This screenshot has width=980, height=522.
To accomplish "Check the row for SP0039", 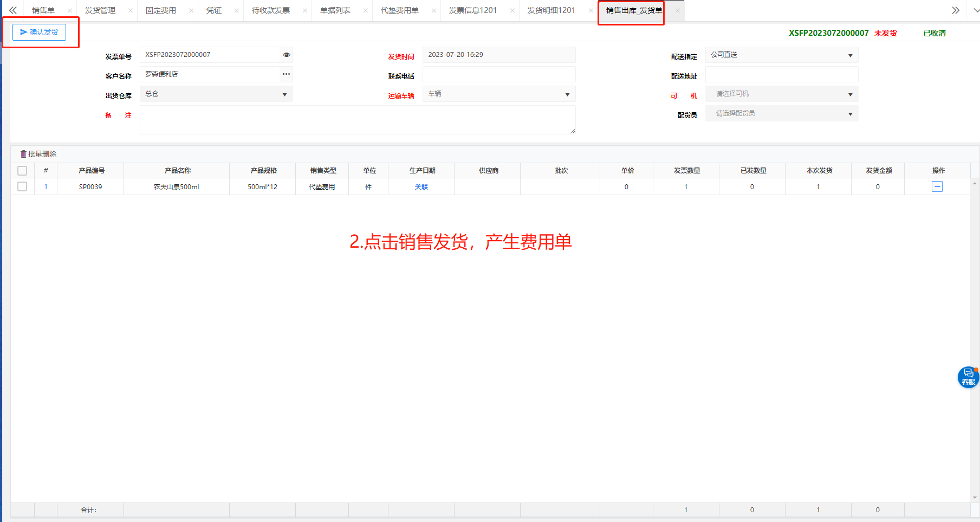I will pyautogui.click(x=22, y=186).
